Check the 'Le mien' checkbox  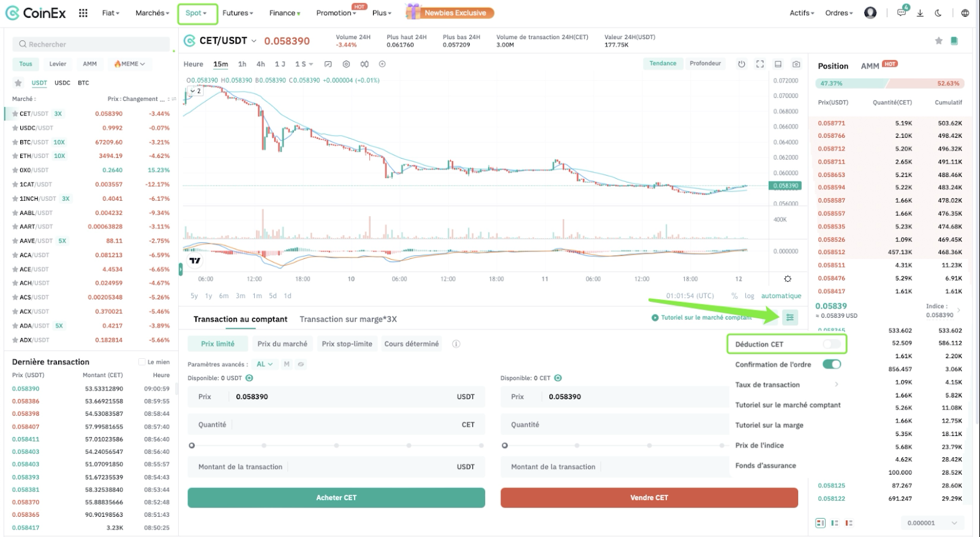(x=142, y=362)
